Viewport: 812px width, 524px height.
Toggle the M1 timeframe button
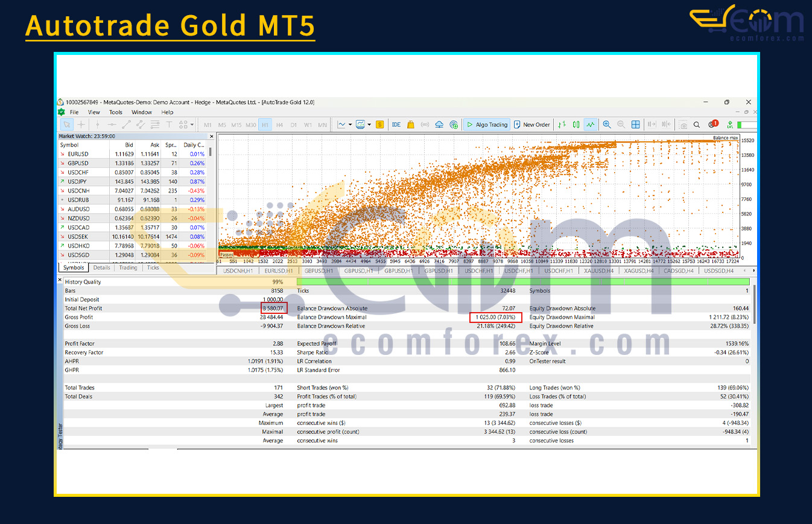click(x=208, y=124)
